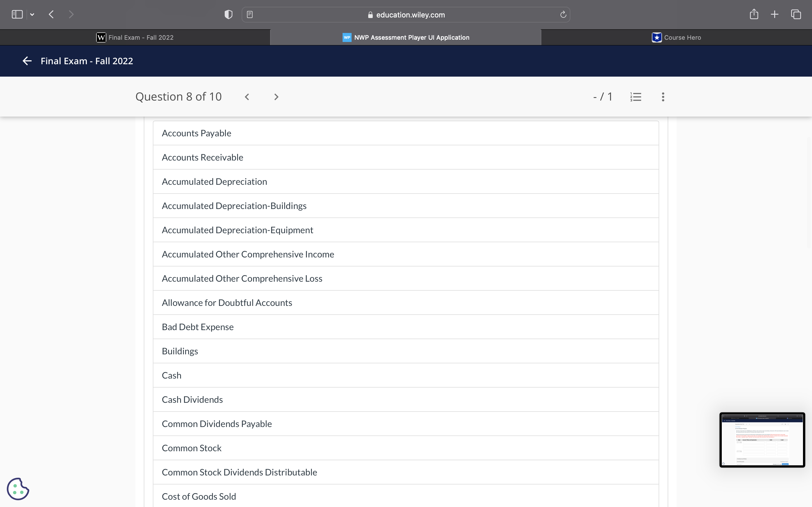Open the screenshot preview thumbnail
Image resolution: width=812 pixels, height=507 pixels.
[762, 440]
